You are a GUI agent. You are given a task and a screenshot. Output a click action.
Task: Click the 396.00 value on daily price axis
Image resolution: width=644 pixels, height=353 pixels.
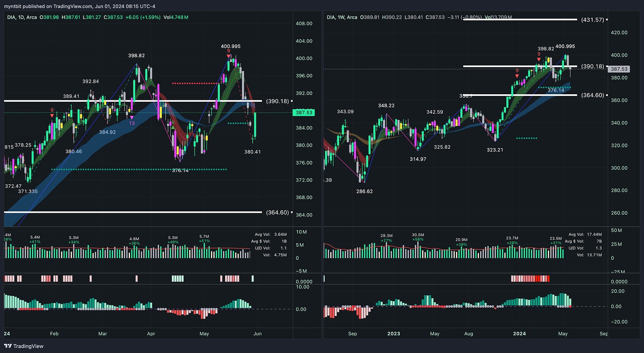tap(304, 76)
